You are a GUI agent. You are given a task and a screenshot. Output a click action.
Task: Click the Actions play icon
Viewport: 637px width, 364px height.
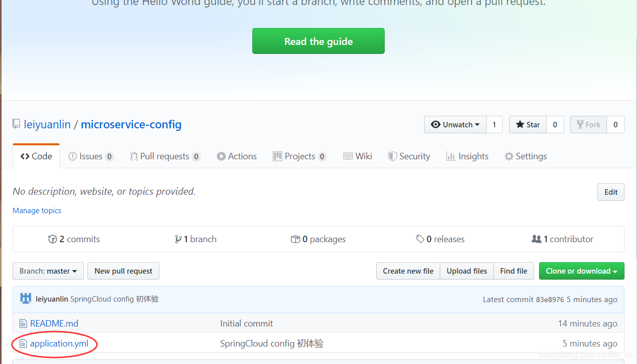[x=221, y=156]
